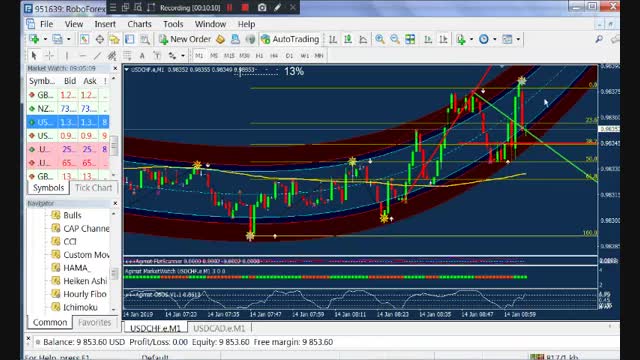The width and height of the screenshot is (640, 360).
Task: Open the templates dropdown arrow
Action: [518, 39]
